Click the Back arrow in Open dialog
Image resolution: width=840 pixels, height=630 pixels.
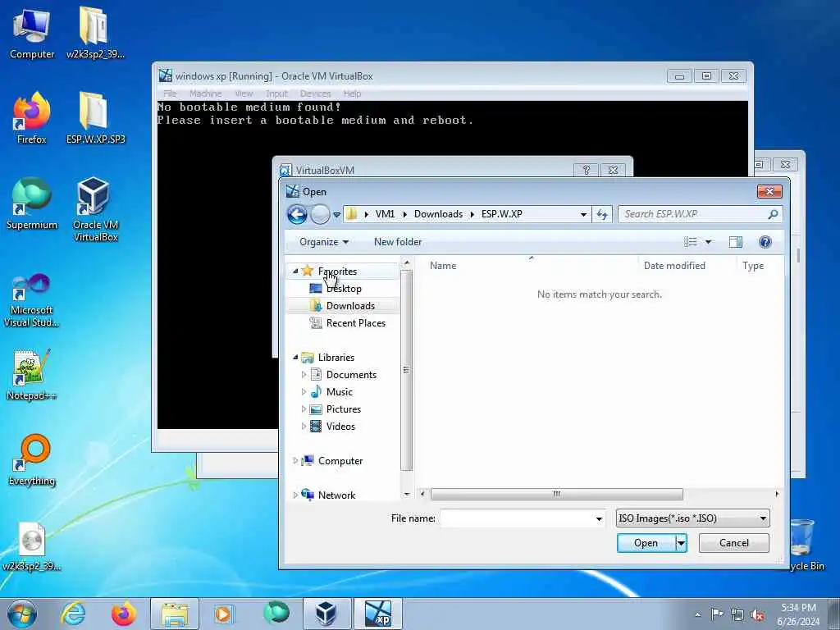(297, 214)
